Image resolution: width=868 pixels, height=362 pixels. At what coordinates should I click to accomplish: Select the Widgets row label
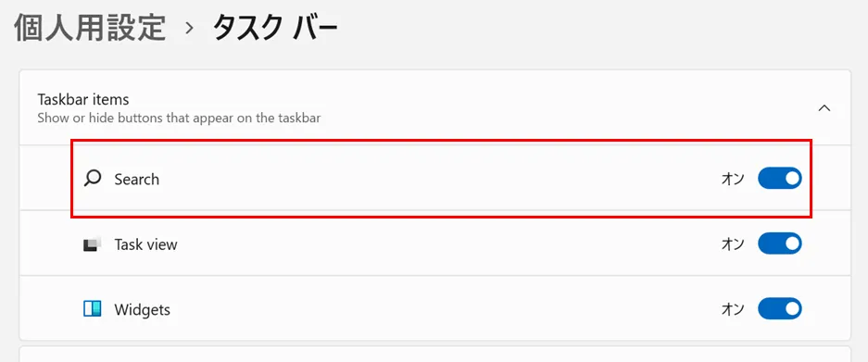click(x=143, y=309)
